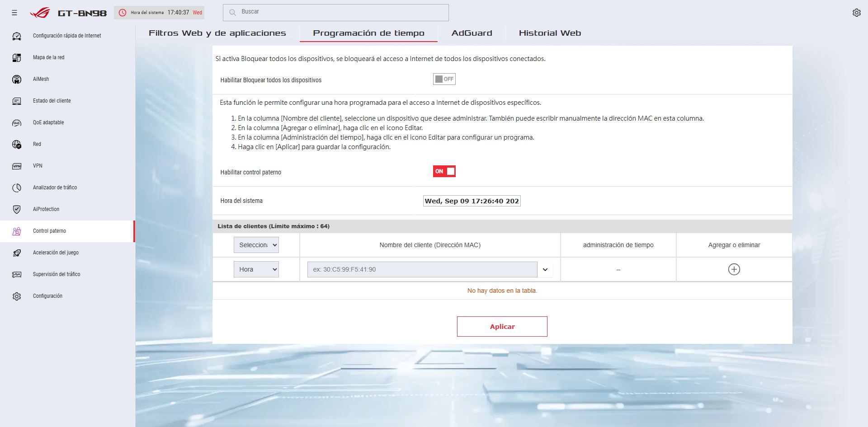Click the Red globe icon
Viewport: 868px width, 427px height.
tap(17, 144)
